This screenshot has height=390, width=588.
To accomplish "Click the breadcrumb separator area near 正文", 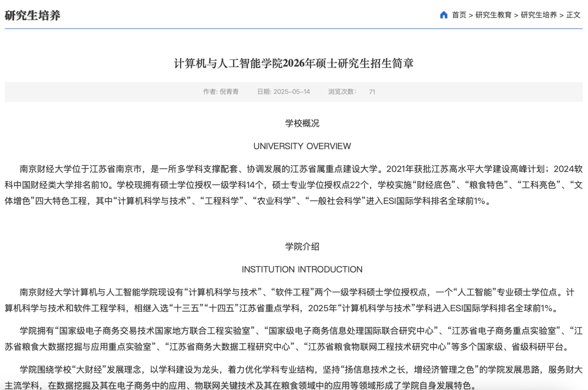I will pyautogui.click(x=562, y=15).
